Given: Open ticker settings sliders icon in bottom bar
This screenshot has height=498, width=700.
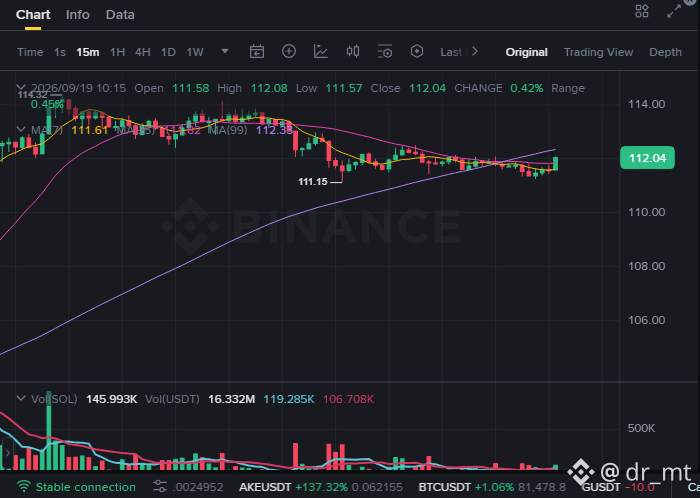Looking at the screenshot, I should tap(159, 487).
